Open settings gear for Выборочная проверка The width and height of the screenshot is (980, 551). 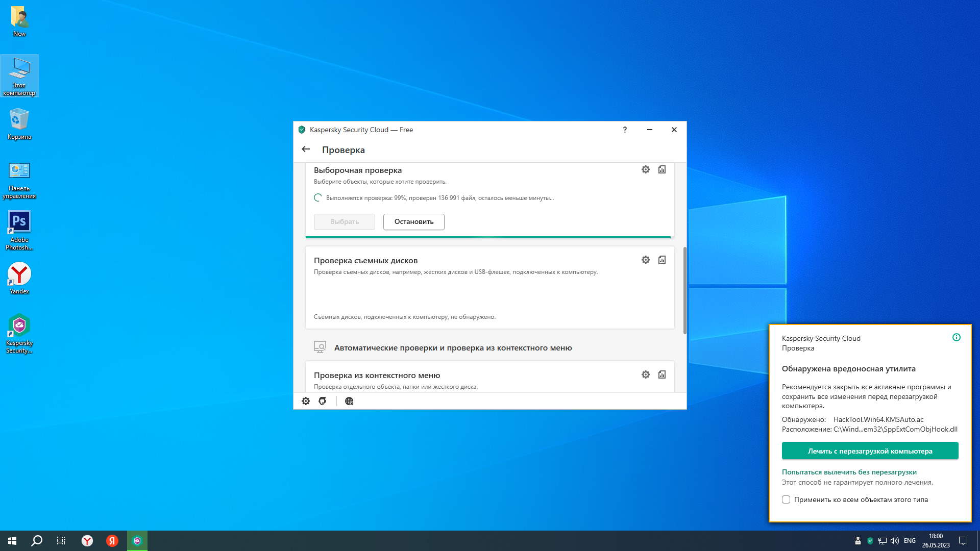pos(646,169)
